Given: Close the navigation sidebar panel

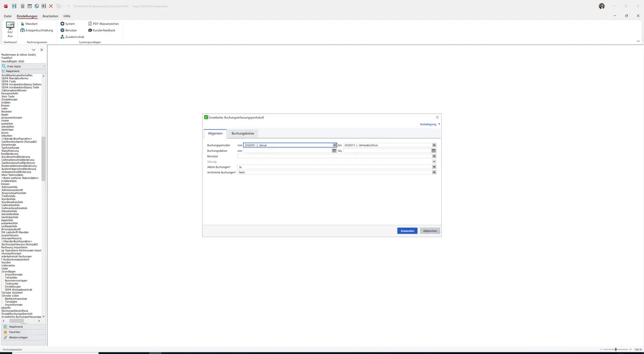Looking at the screenshot, I should [42, 50].
